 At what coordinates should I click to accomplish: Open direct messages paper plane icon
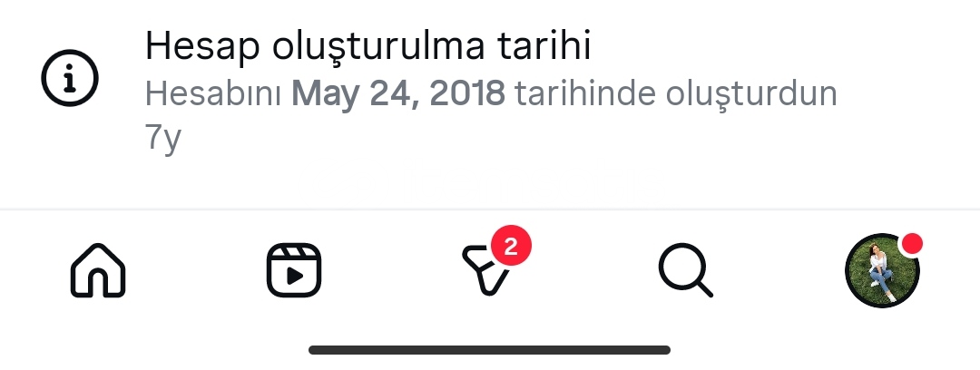coord(485,270)
